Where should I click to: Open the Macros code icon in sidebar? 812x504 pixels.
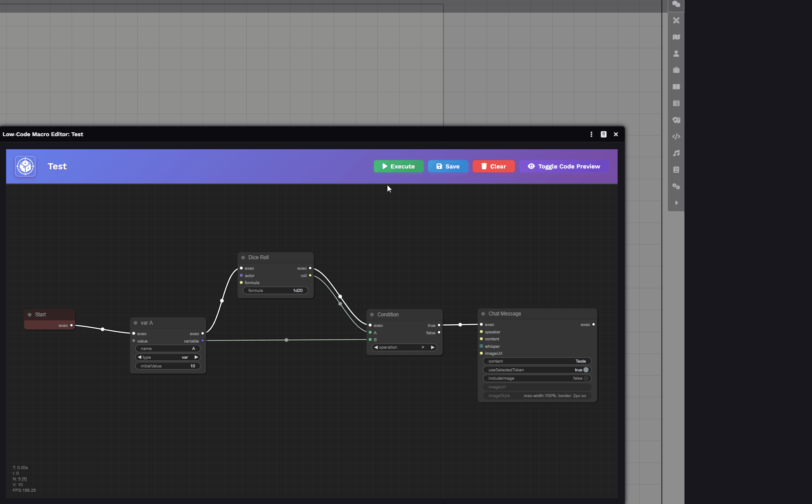pyautogui.click(x=676, y=137)
